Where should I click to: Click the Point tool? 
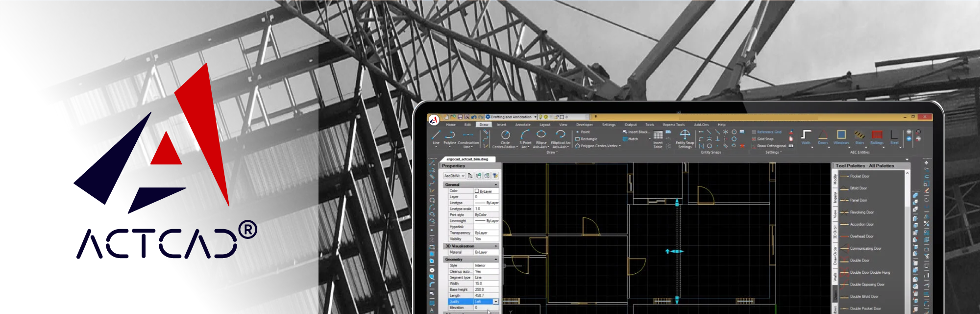[583, 132]
